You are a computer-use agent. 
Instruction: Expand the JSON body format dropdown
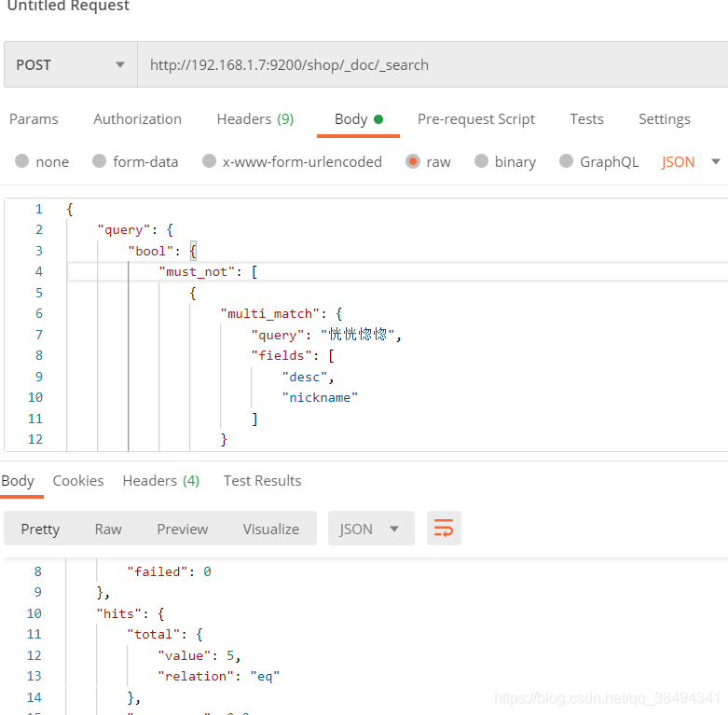pyautogui.click(x=691, y=161)
